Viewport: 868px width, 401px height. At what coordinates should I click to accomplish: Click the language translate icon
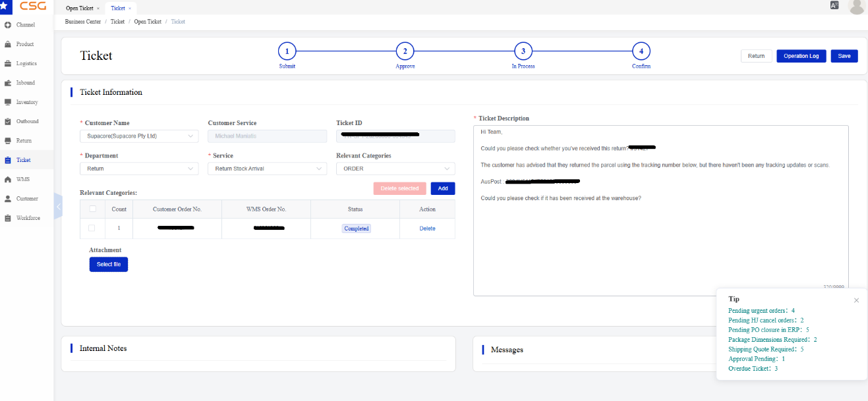(x=834, y=5)
